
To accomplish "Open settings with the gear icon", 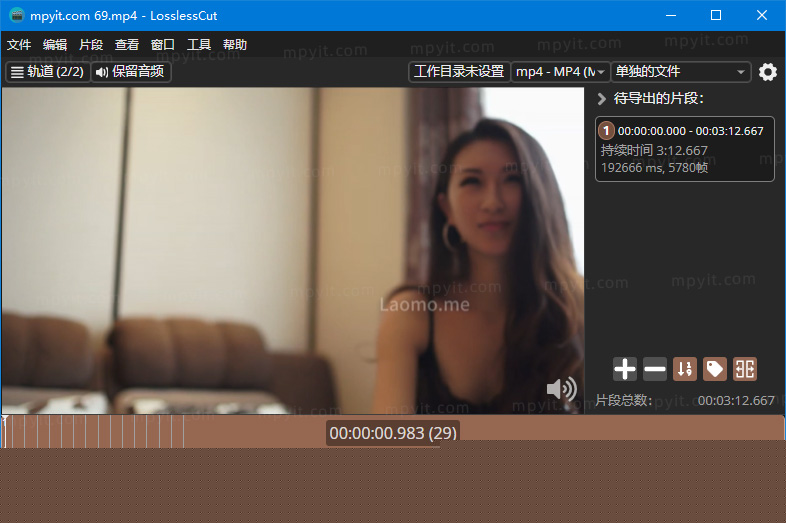I will 767,72.
